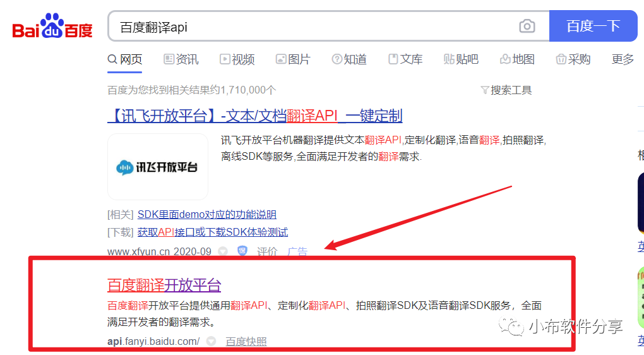This screenshot has width=644, height=355.
Task: Click the www.xfyun.cn 2020-09 text
Action: coord(159,251)
